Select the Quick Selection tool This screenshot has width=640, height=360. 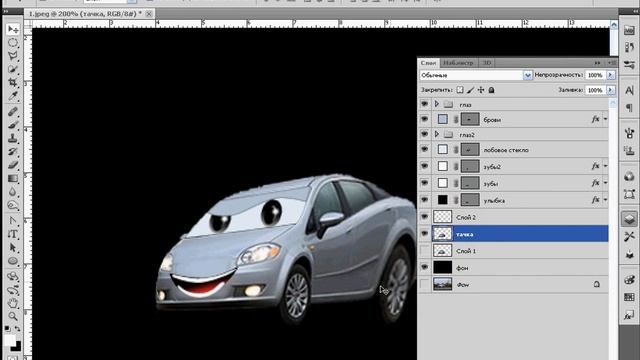[x=13, y=69]
